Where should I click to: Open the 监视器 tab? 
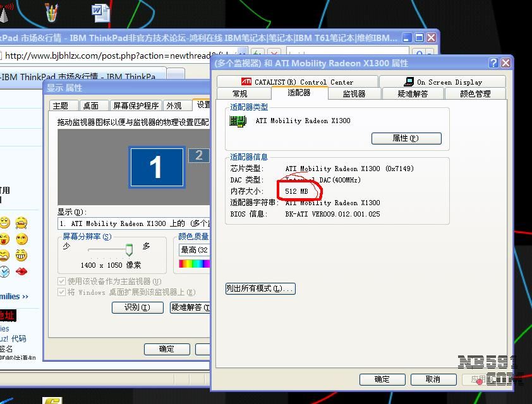[x=354, y=93]
